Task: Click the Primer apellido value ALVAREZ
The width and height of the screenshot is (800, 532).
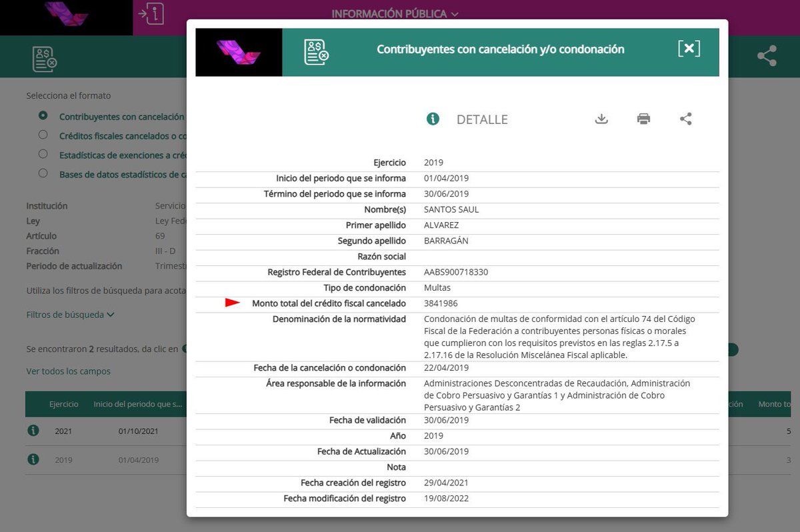Action: (443, 225)
